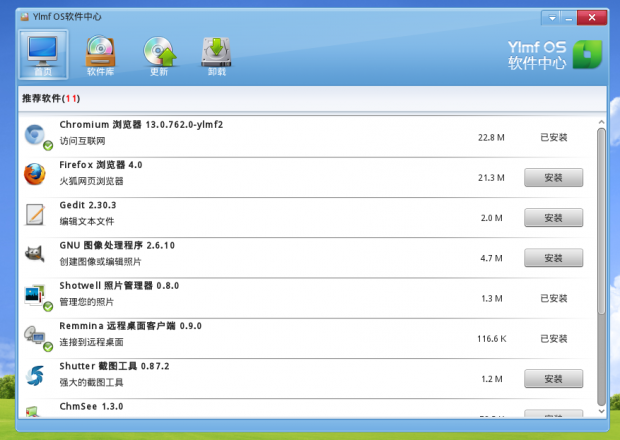The height and width of the screenshot is (440, 620).
Task: Click the 访问互联网 description text
Action: 82,141
